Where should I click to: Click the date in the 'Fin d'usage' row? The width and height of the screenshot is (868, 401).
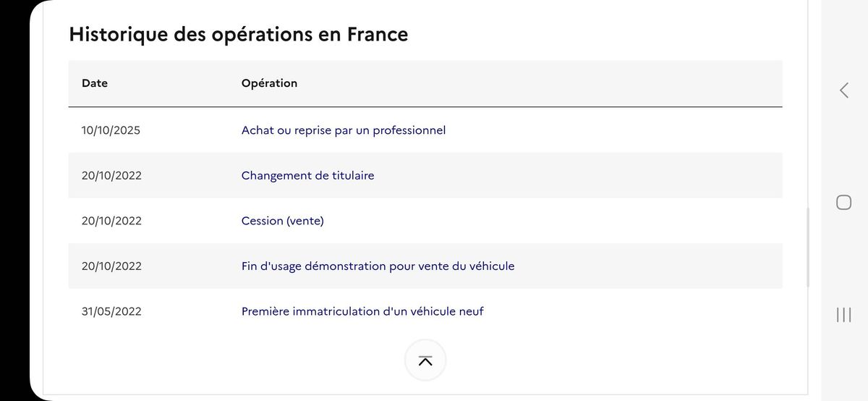pyautogui.click(x=111, y=266)
